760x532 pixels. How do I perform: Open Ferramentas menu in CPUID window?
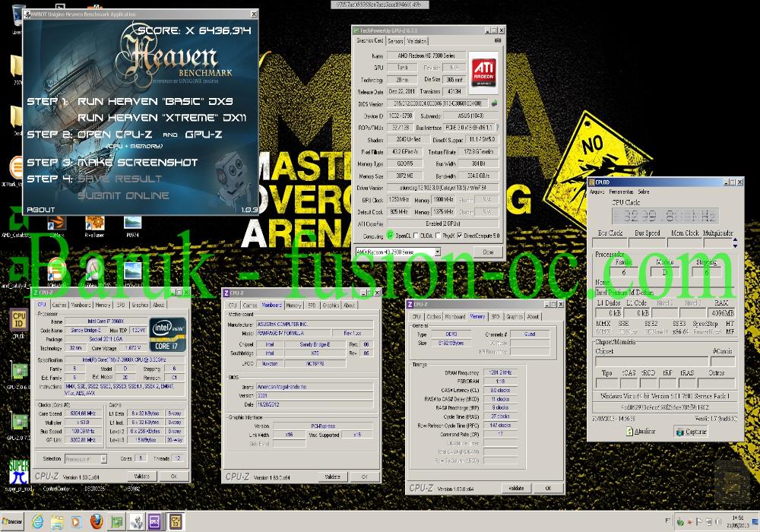(x=621, y=192)
